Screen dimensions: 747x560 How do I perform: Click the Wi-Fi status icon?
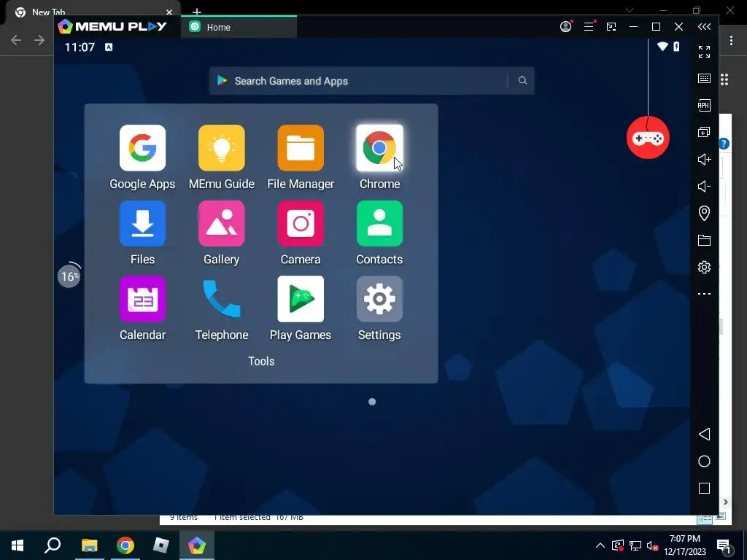pyautogui.click(x=662, y=47)
